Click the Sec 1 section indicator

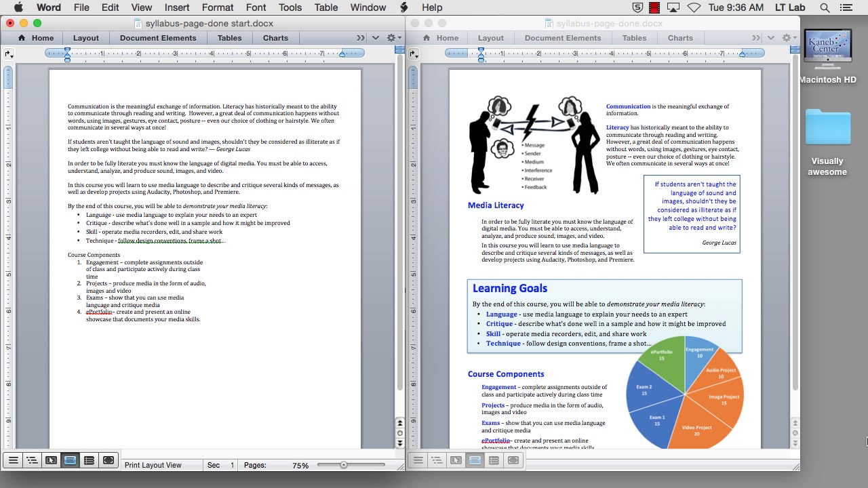click(x=220, y=465)
